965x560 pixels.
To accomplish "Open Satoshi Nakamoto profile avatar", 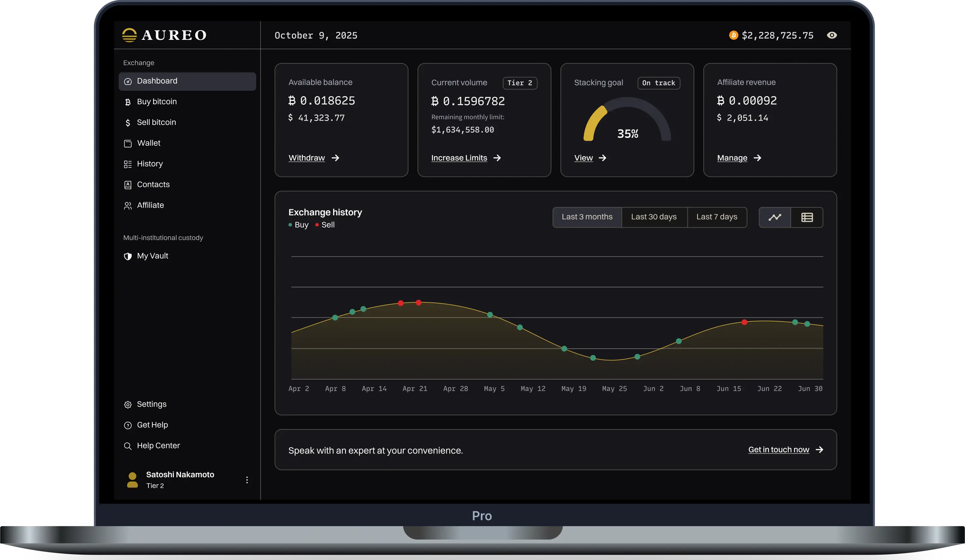I will (132, 480).
